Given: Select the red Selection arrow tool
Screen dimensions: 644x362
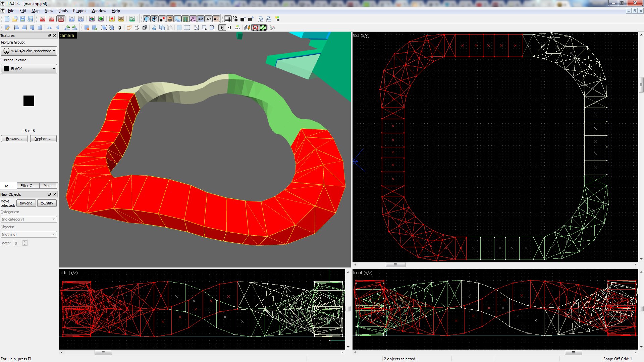Looking at the screenshot, I should click(x=43, y=19).
